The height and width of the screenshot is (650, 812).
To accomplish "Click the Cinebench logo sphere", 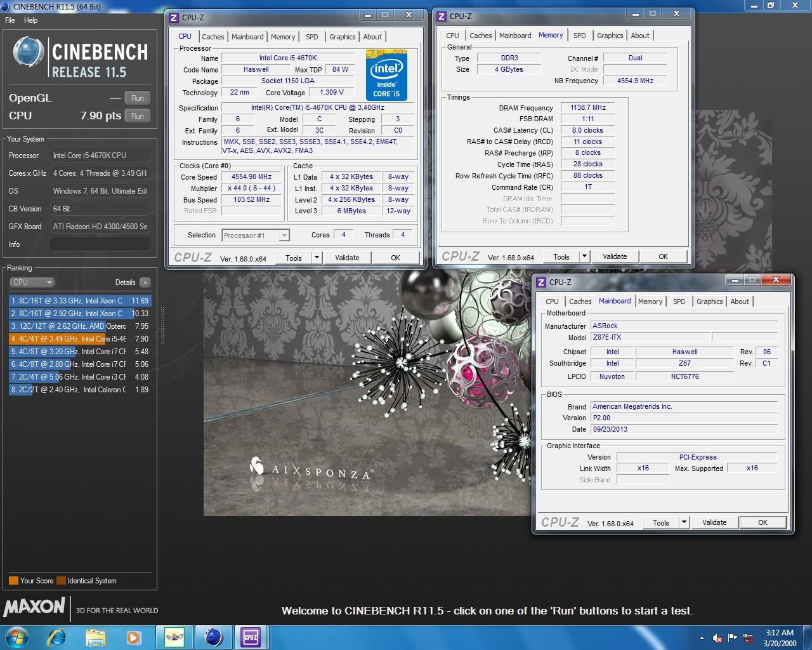I will [29, 53].
